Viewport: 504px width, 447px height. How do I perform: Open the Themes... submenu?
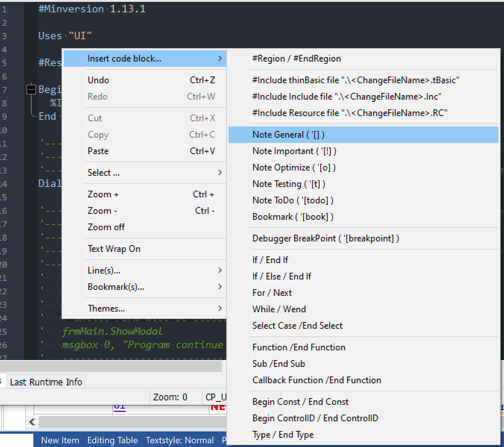(106, 309)
